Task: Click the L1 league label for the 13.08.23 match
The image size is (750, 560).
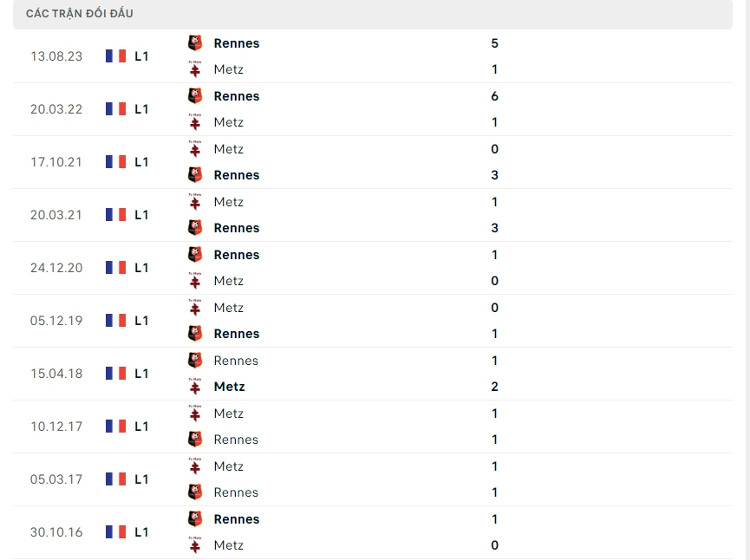Action: click(x=142, y=56)
